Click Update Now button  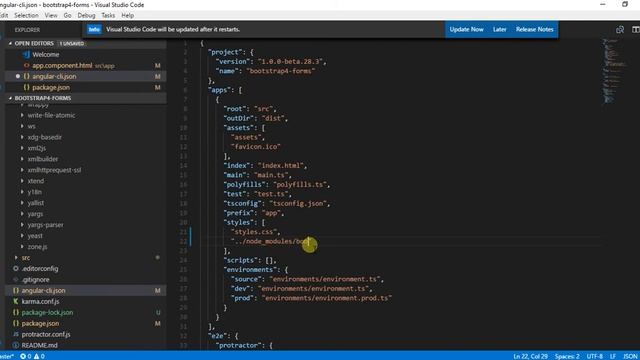point(466,29)
